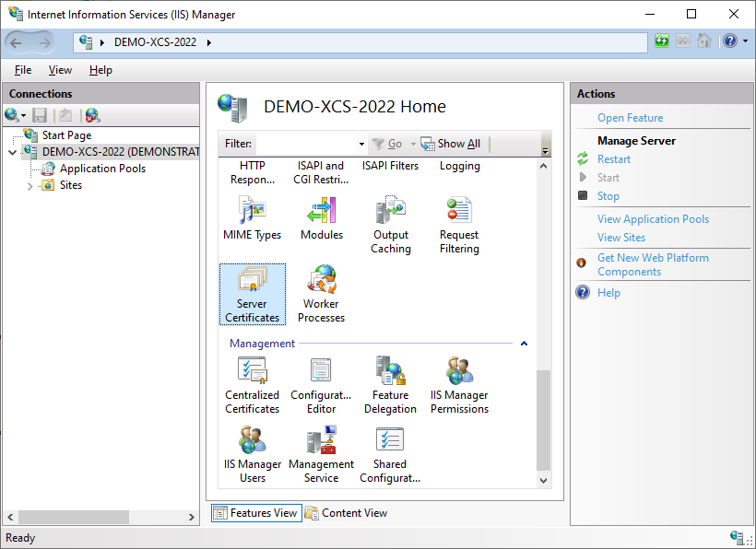Viewport: 756px width, 549px height.
Task: Open the ISAPI Filters feature
Action: click(x=391, y=166)
